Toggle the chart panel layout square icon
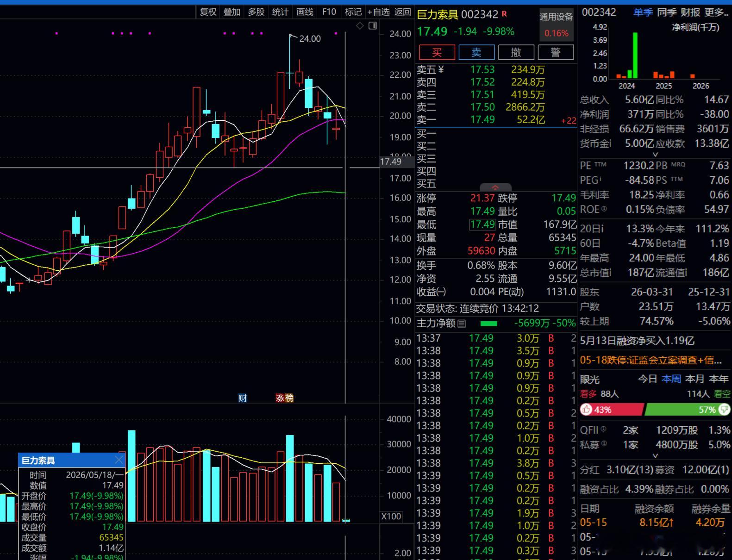The image size is (732, 560). [x=373, y=26]
